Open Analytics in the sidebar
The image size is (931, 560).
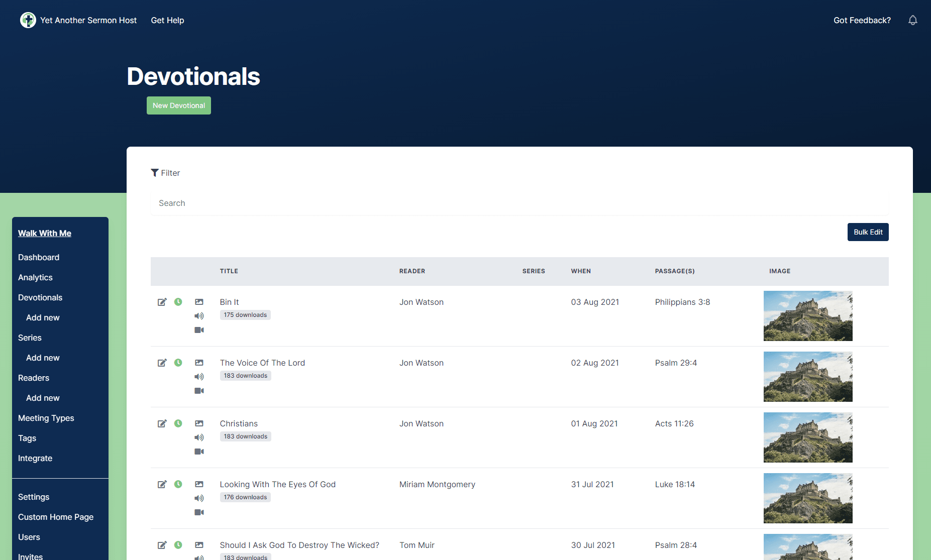click(x=35, y=277)
